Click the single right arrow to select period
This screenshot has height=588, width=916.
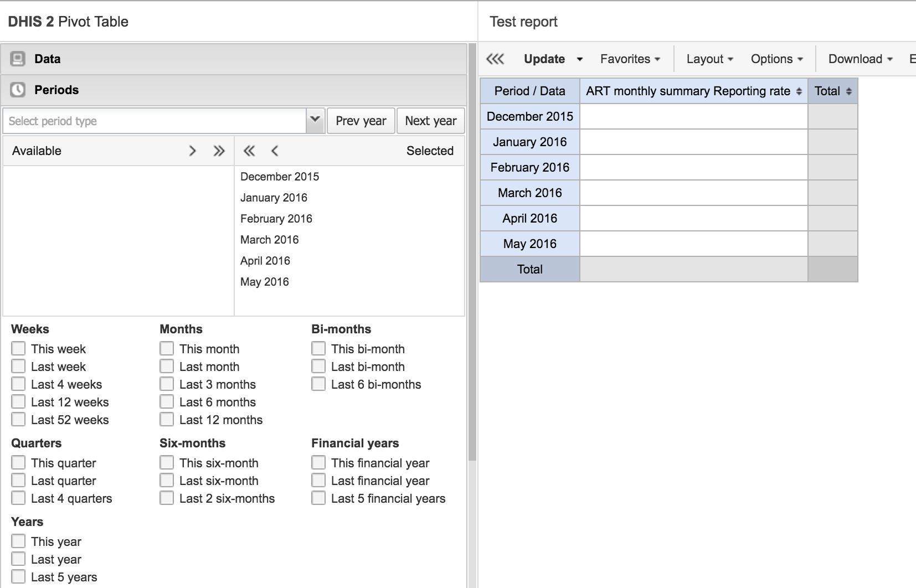click(x=192, y=151)
